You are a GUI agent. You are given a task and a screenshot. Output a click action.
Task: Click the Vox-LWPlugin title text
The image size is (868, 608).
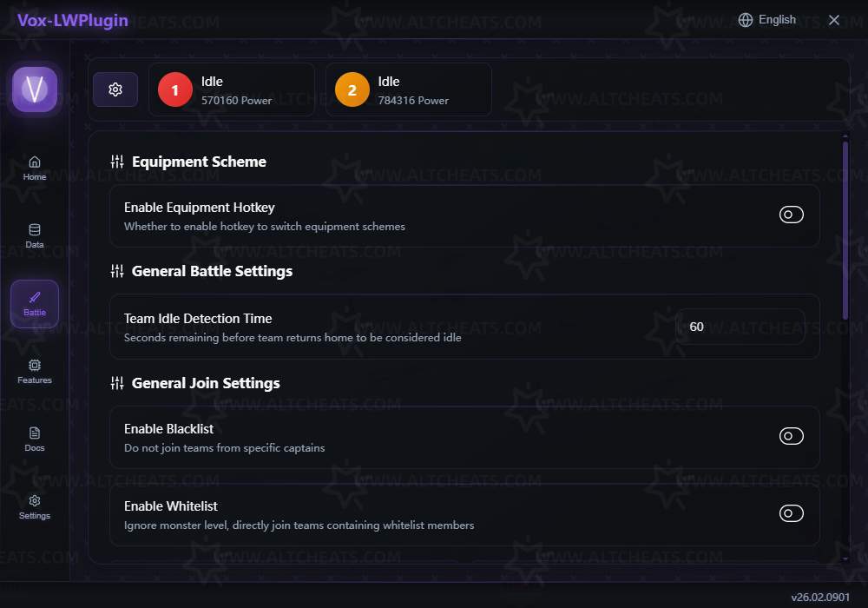(73, 20)
